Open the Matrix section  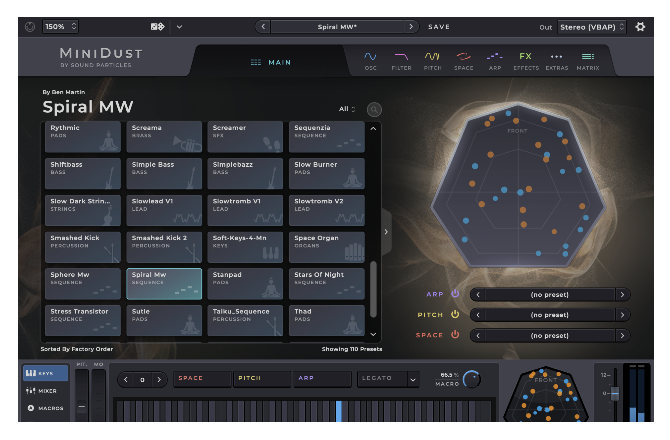coord(588,61)
